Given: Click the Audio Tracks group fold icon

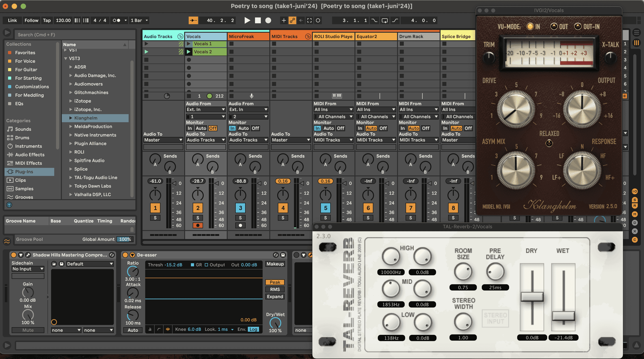Looking at the screenshot, I should coord(180,36).
